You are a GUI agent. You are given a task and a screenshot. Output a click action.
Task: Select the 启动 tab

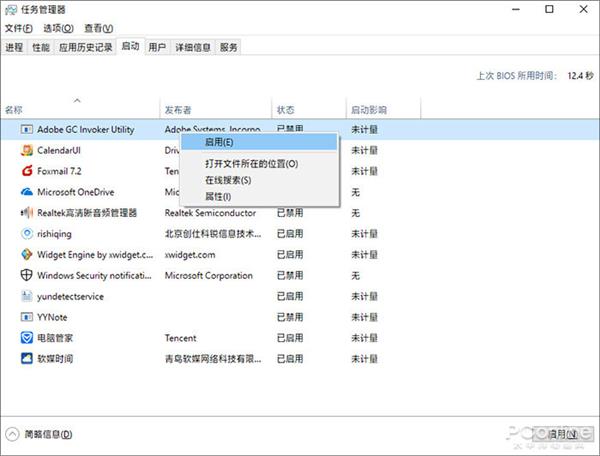point(130,46)
